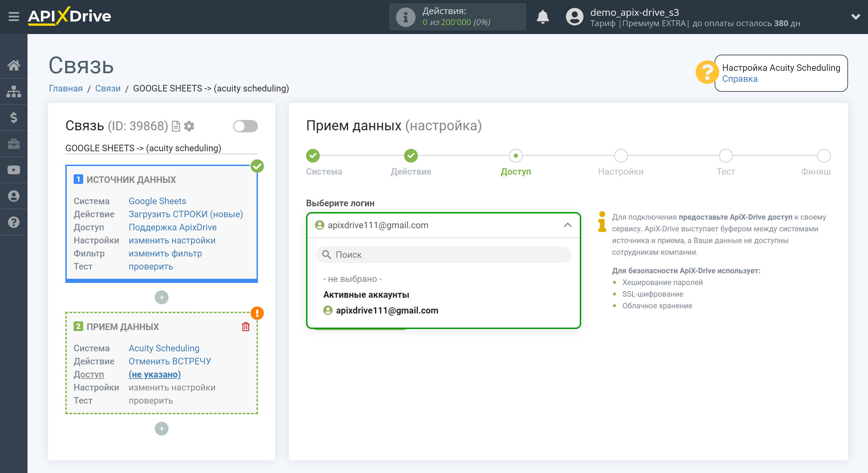Go to Тест step
868x473 pixels.
[x=726, y=156]
